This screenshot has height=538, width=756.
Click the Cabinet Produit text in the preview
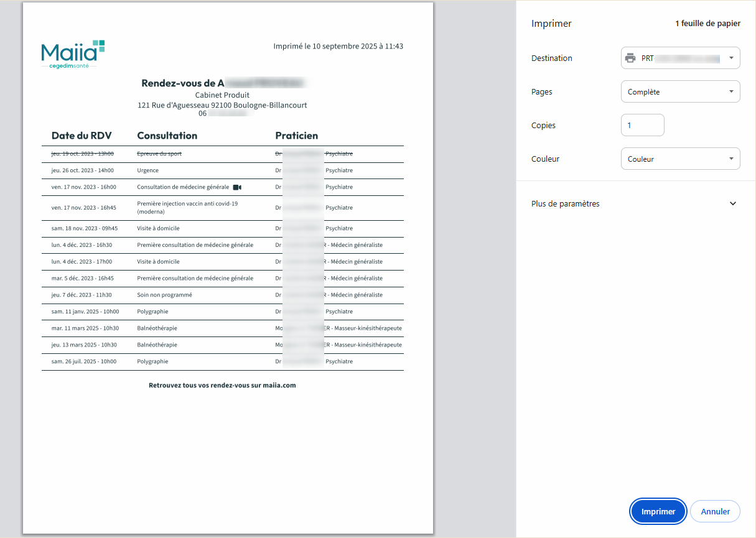[222, 95]
